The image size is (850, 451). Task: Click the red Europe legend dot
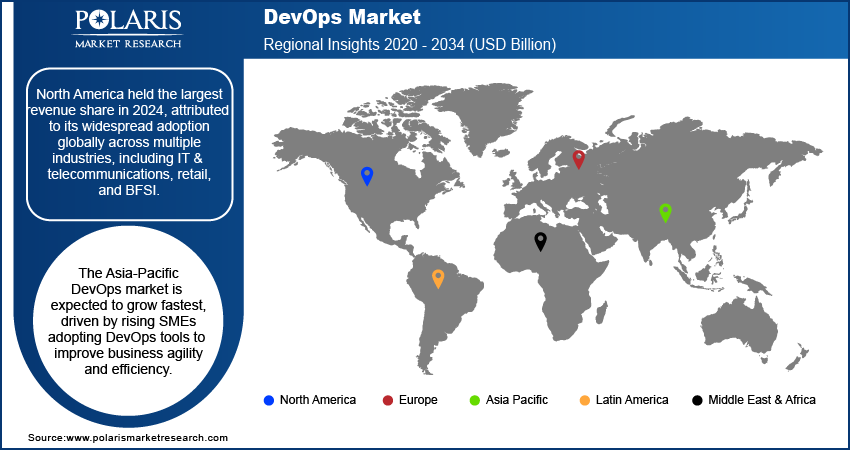point(386,400)
